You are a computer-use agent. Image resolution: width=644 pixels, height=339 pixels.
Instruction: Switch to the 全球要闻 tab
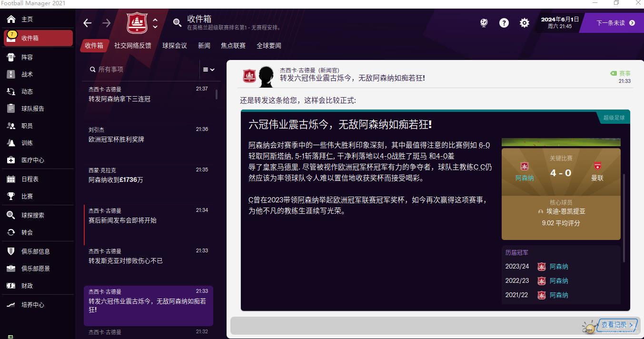point(269,46)
